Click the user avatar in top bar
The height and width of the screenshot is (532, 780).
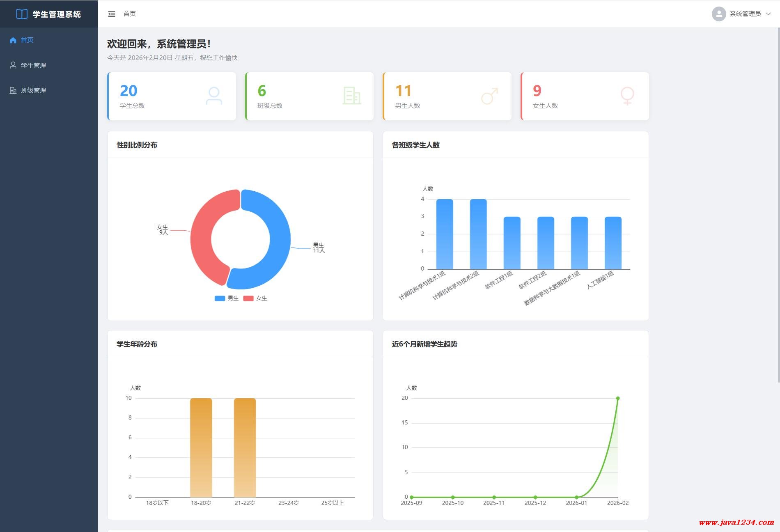point(718,14)
